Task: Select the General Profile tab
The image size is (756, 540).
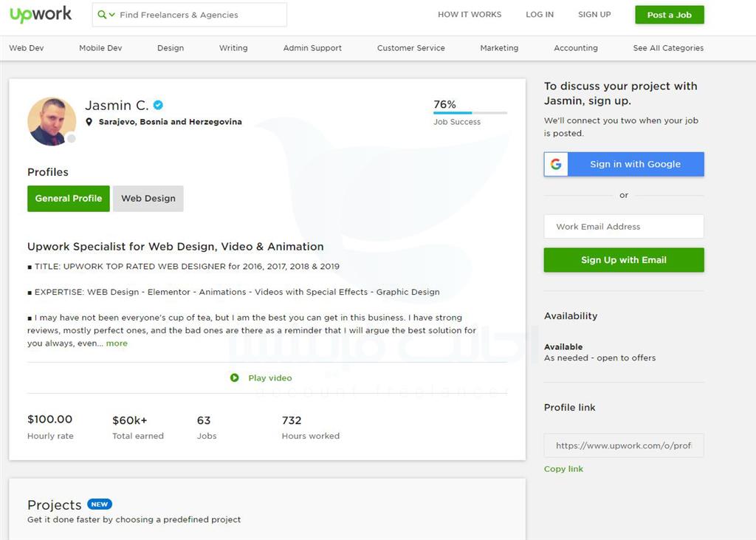Action: click(x=69, y=198)
